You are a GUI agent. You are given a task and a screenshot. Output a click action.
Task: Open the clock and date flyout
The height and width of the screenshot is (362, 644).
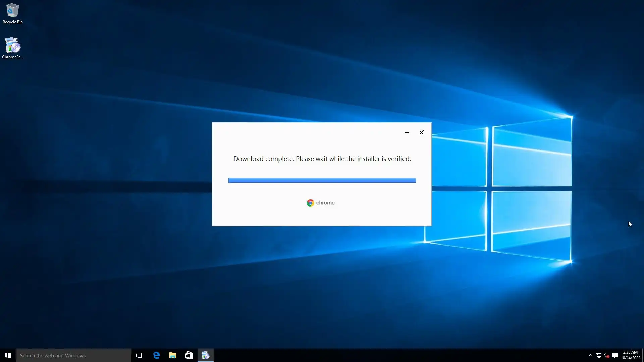[x=630, y=355]
